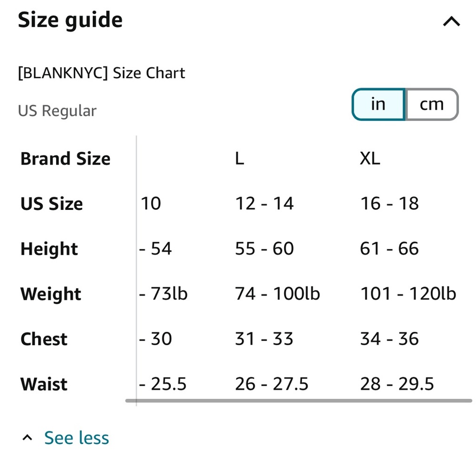
Task: Click the US Regular label
Action: (x=57, y=111)
